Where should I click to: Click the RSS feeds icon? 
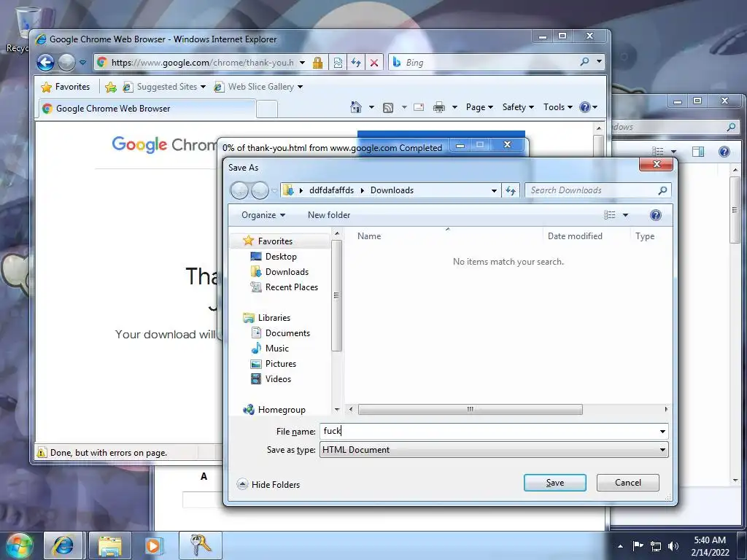pyautogui.click(x=388, y=108)
